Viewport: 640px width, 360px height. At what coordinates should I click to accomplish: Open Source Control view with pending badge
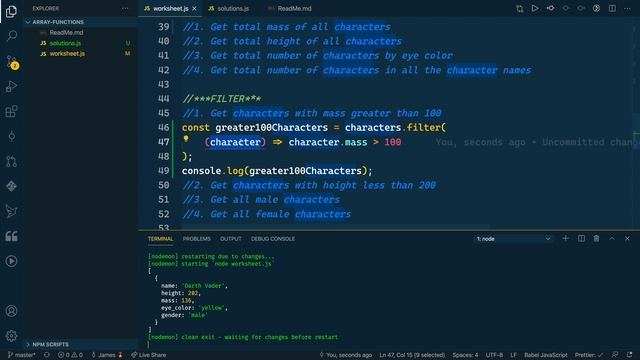12,62
